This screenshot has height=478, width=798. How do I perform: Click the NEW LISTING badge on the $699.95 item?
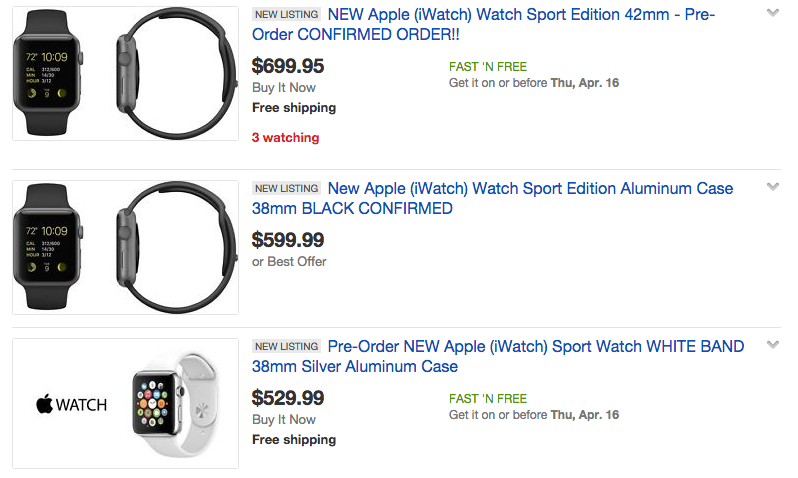click(287, 15)
